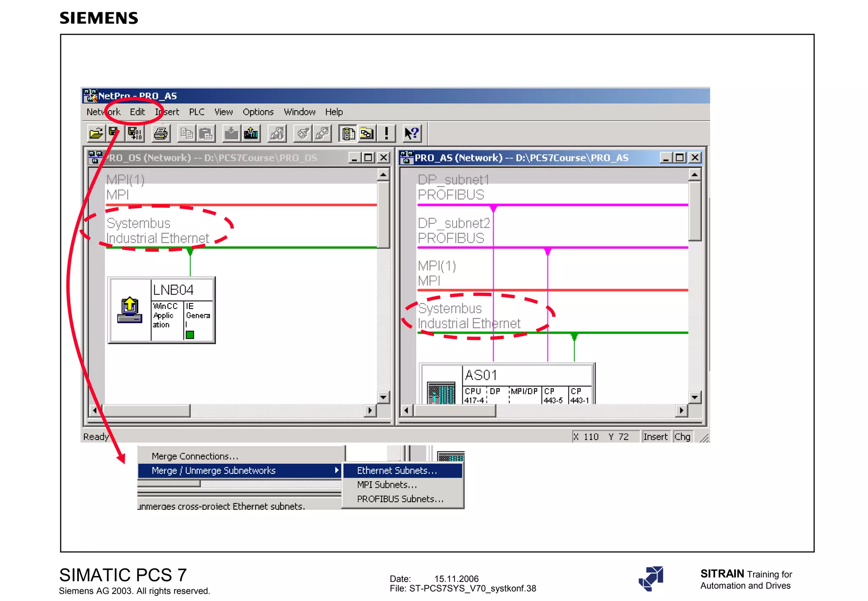Click the second grayed-out connection plug icon
Screen dimensions: 868x601
322,134
